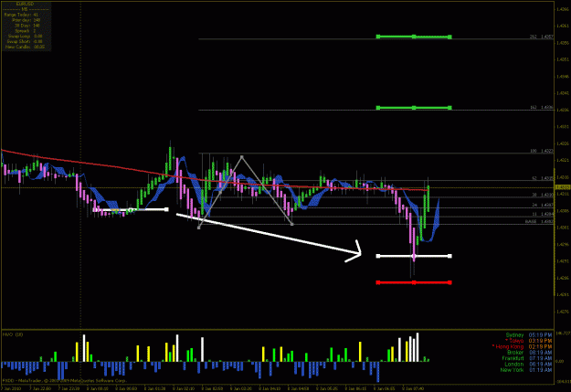Click the 05:19 PM Sydney time value
The image size is (571, 392).
pyautogui.click(x=540, y=334)
